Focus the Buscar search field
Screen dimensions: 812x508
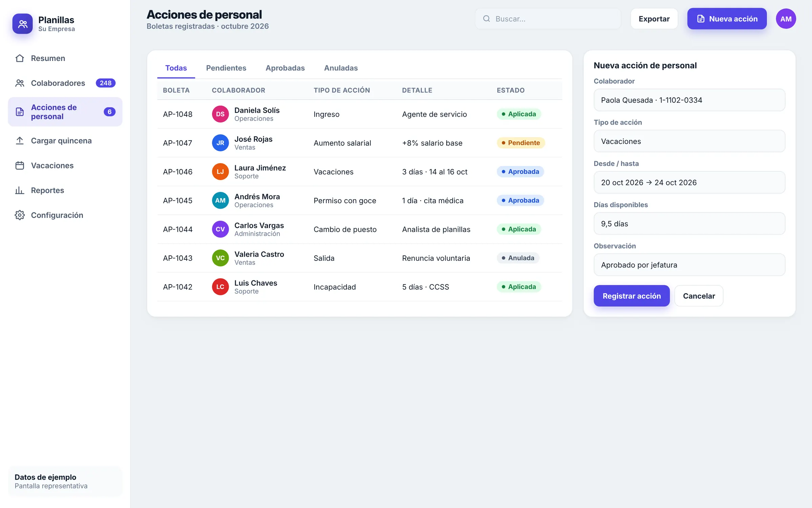[548, 19]
